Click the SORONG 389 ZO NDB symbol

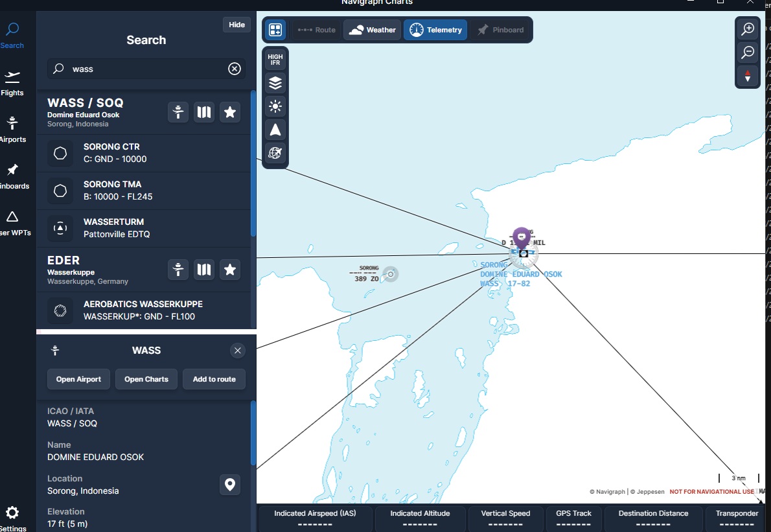[391, 274]
